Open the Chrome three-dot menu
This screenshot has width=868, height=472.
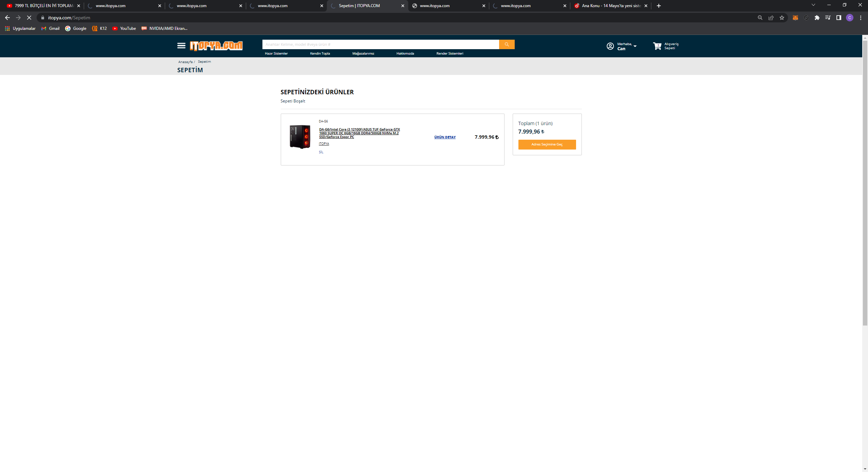861,18
